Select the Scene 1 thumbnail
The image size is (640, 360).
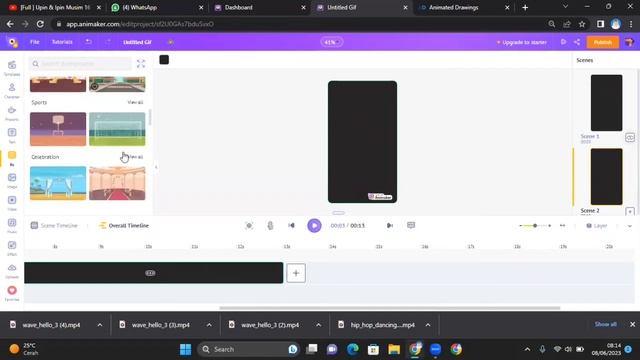(607, 103)
